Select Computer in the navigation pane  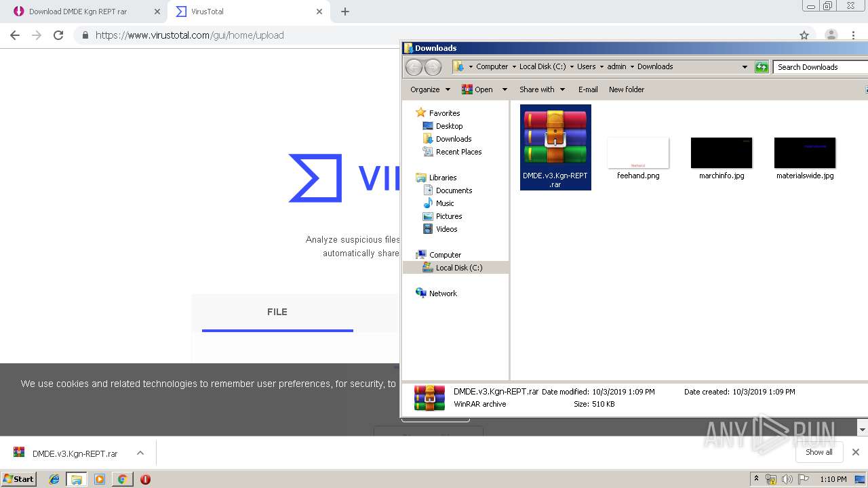(x=438, y=255)
